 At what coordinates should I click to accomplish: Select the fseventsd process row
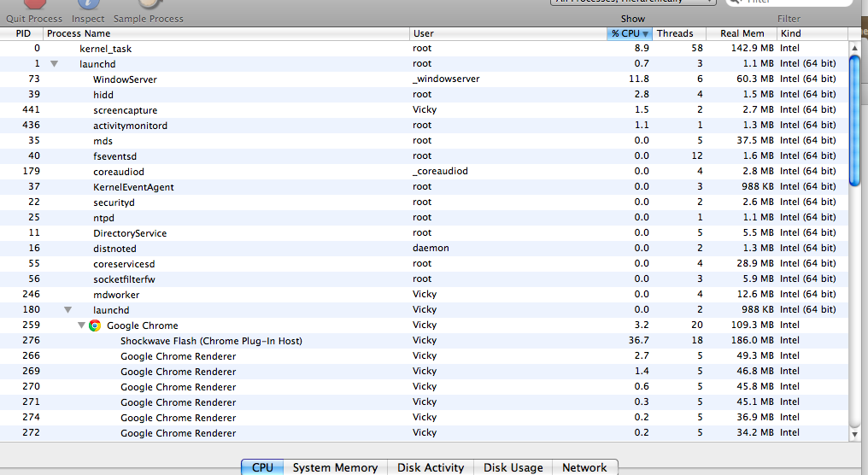424,156
